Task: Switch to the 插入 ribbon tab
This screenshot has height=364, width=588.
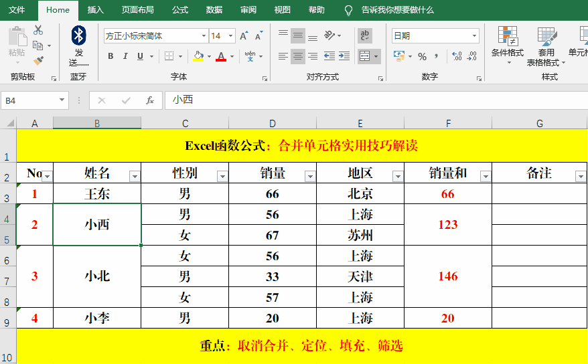Action: point(96,10)
